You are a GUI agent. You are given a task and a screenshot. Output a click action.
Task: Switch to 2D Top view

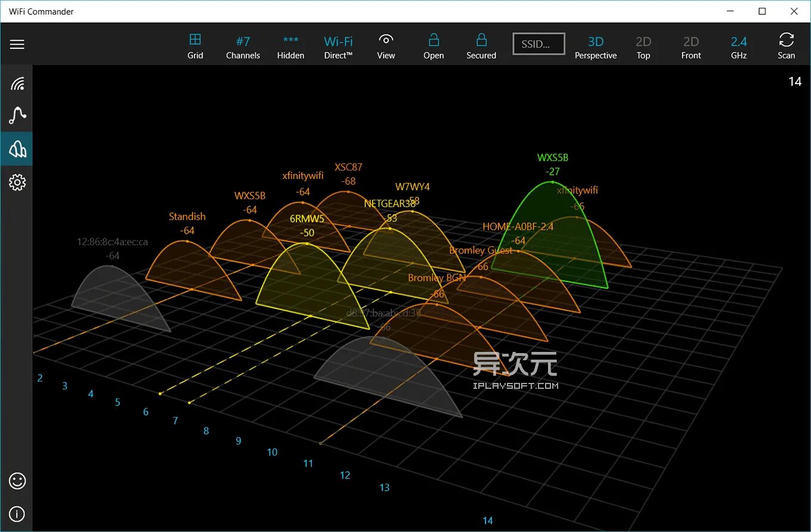point(643,47)
